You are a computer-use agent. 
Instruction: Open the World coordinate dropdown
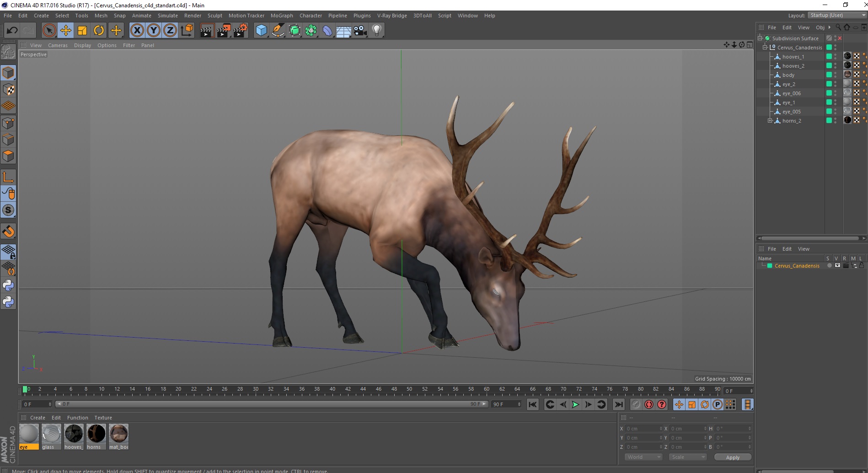tap(643, 457)
